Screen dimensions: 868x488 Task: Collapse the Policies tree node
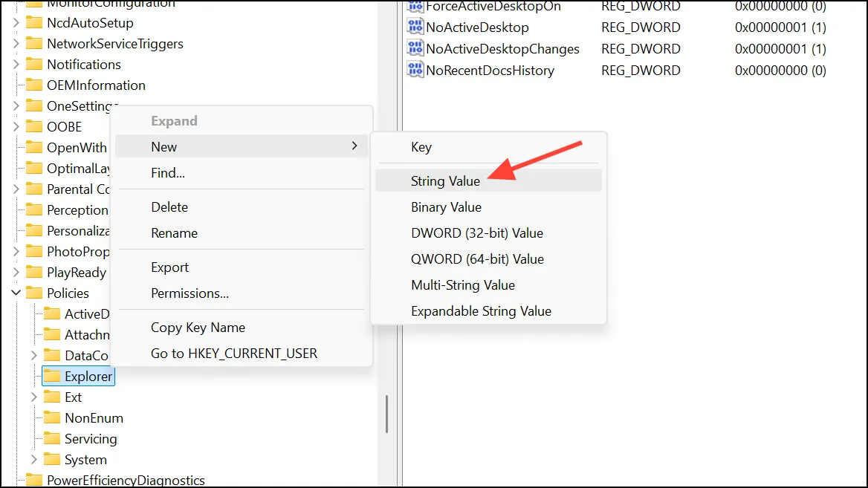pos(16,293)
